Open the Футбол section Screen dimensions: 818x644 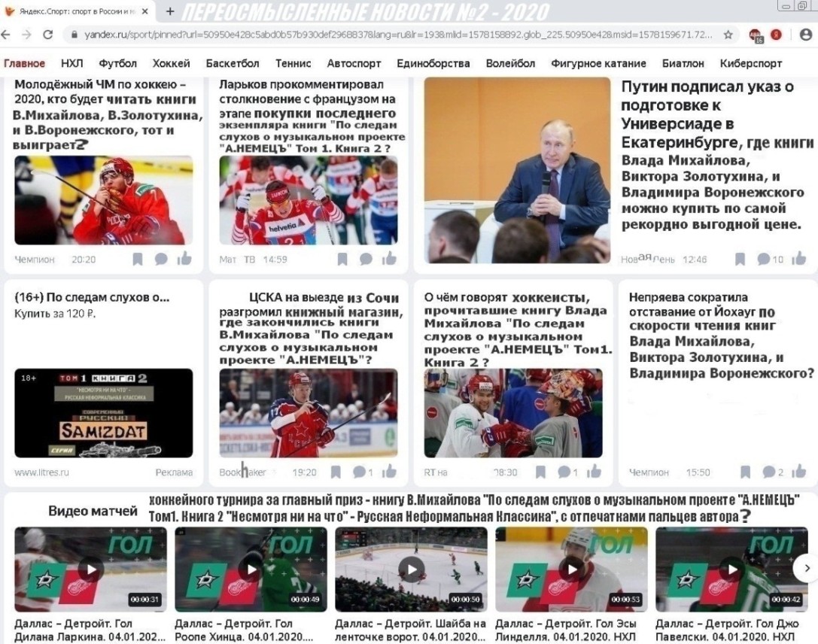(118, 64)
